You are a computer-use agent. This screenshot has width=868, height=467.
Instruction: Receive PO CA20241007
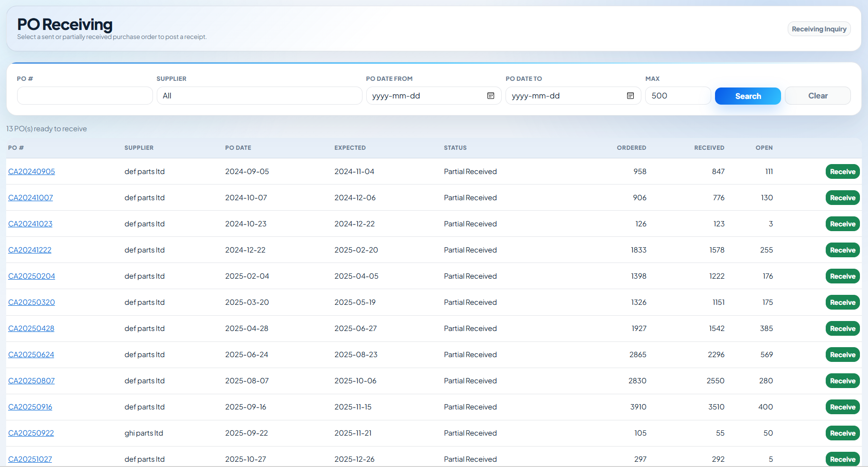tap(843, 198)
